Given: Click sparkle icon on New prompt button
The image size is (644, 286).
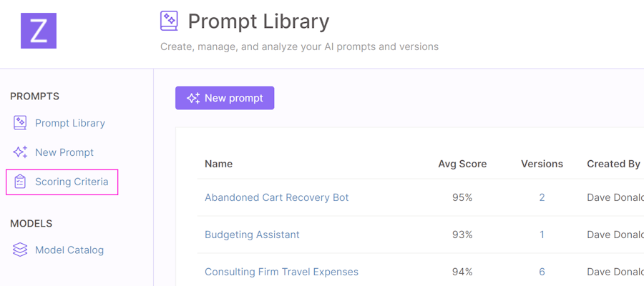Looking at the screenshot, I should (x=193, y=98).
